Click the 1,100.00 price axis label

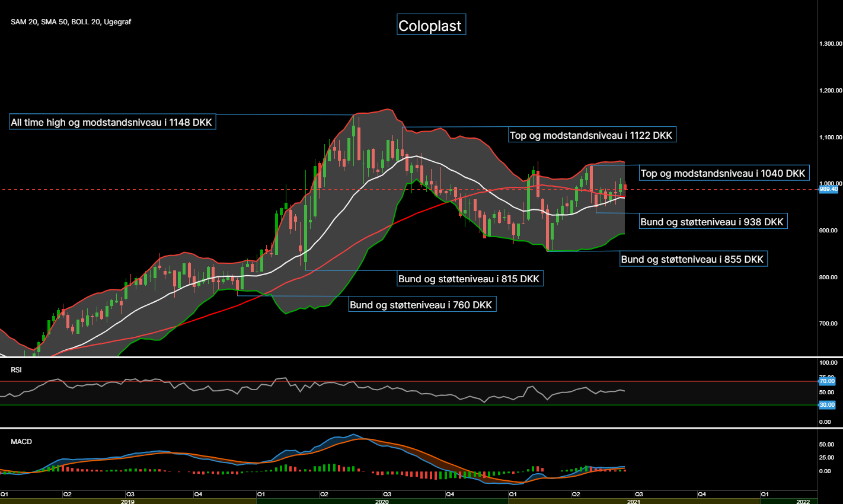(x=831, y=138)
